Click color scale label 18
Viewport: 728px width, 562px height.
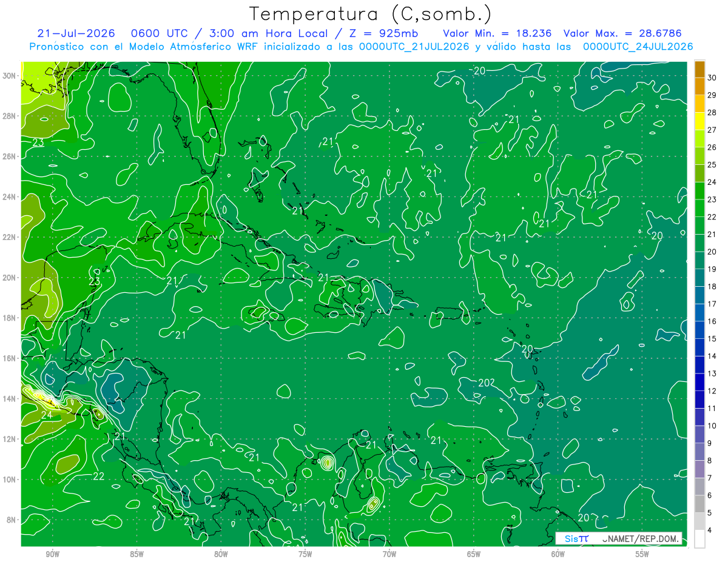[712, 287]
